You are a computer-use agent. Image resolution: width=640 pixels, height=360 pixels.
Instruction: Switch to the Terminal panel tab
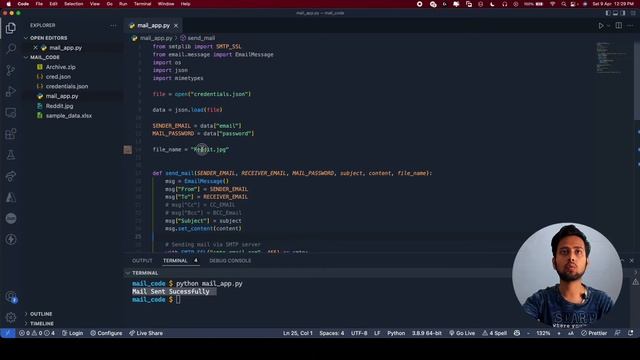click(x=175, y=260)
